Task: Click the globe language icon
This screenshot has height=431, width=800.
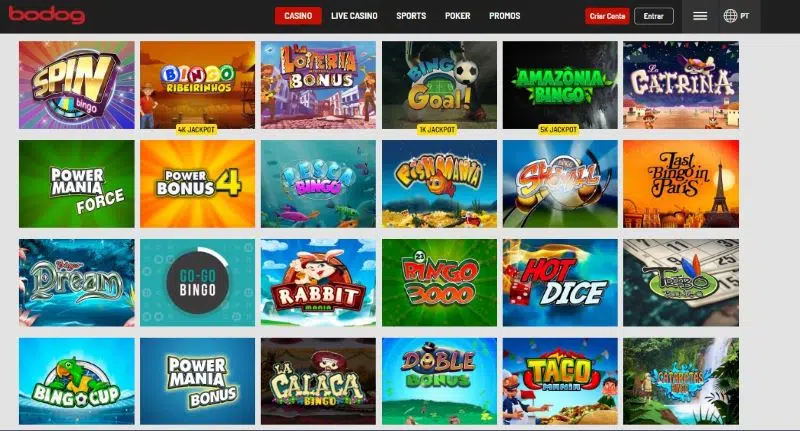Action: coord(730,16)
